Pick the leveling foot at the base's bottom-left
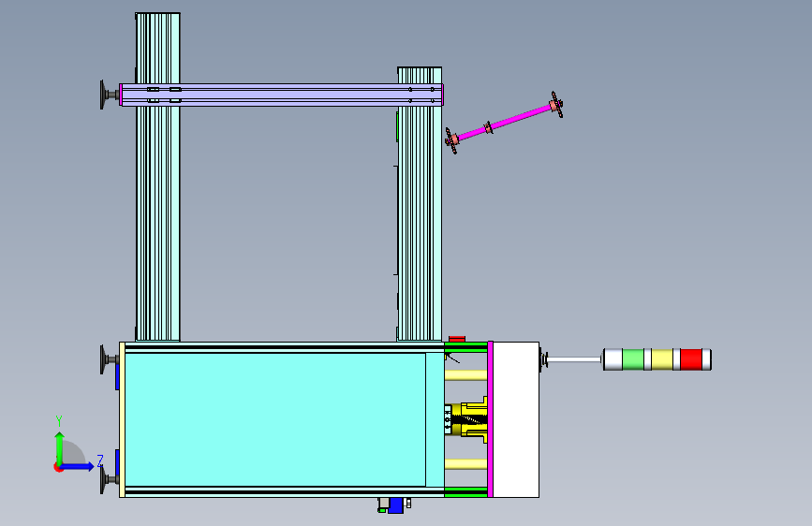The height and width of the screenshot is (526, 812). [110, 480]
